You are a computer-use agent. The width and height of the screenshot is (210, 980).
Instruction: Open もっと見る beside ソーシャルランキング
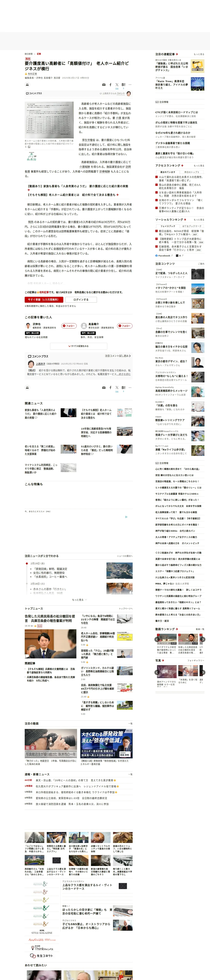coord(199,220)
